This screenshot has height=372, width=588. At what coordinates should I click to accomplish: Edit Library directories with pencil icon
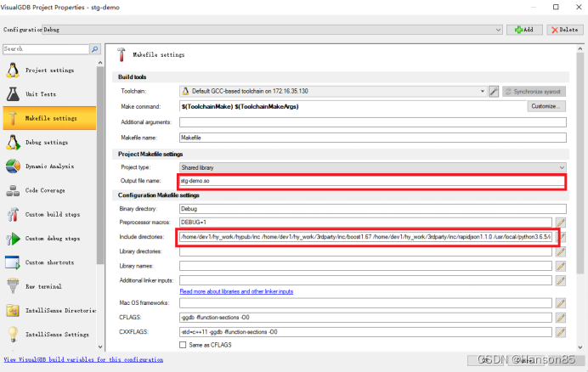[561, 251]
